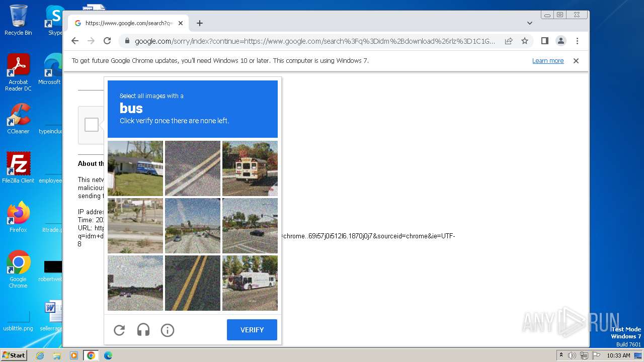Open Chrome three-dot menu
Image resolution: width=644 pixels, height=362 pixels.
coord(577,41)
